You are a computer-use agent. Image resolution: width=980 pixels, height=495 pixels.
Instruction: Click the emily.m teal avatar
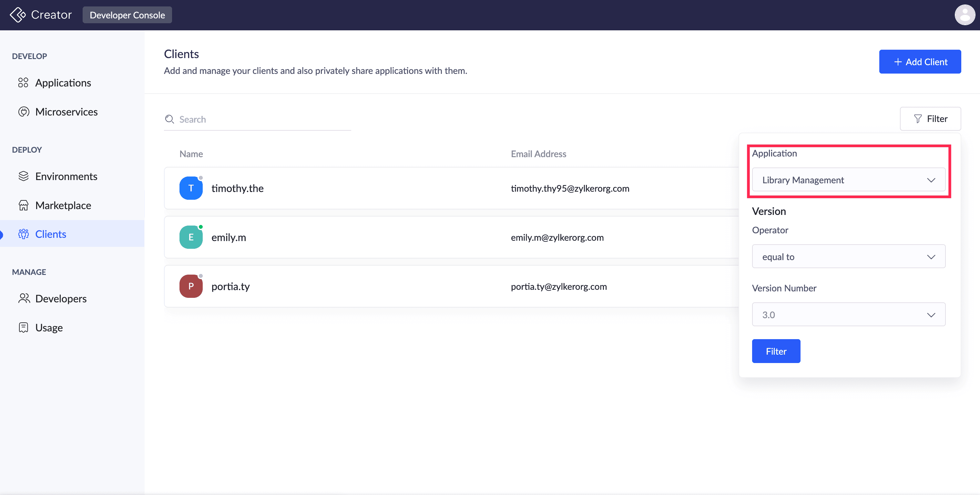click(190, 237)
